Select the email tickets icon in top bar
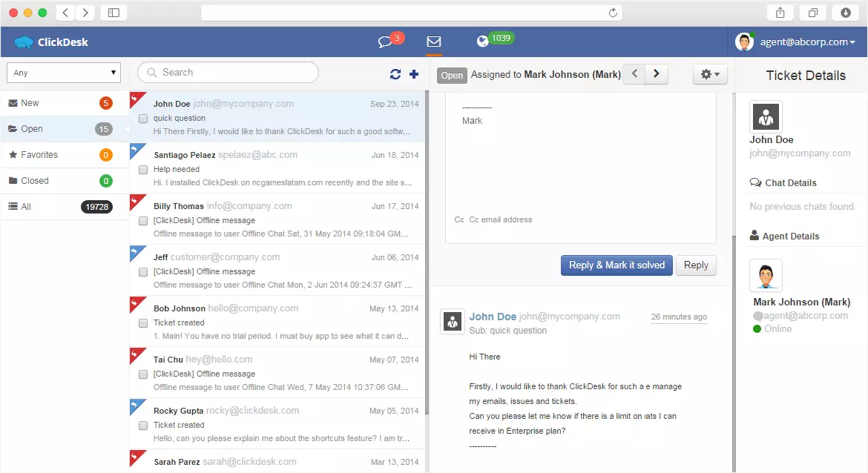Screen dimensions: 868x473 433,41
